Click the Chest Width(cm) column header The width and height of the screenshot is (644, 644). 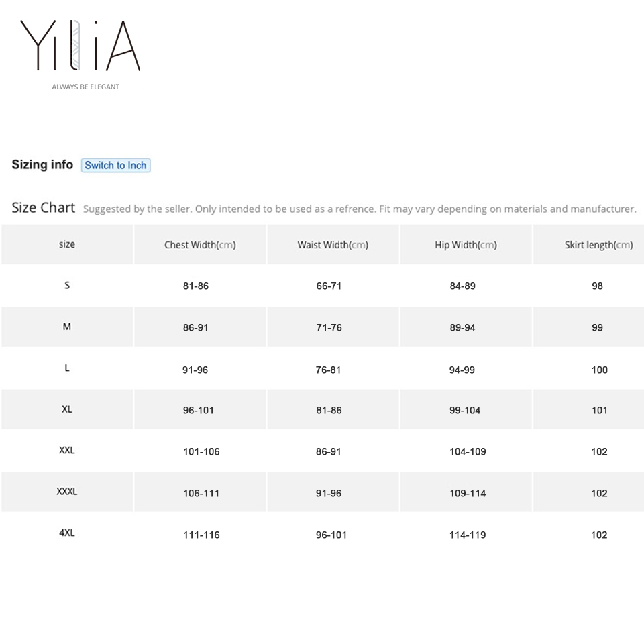(x=199, y=244)
